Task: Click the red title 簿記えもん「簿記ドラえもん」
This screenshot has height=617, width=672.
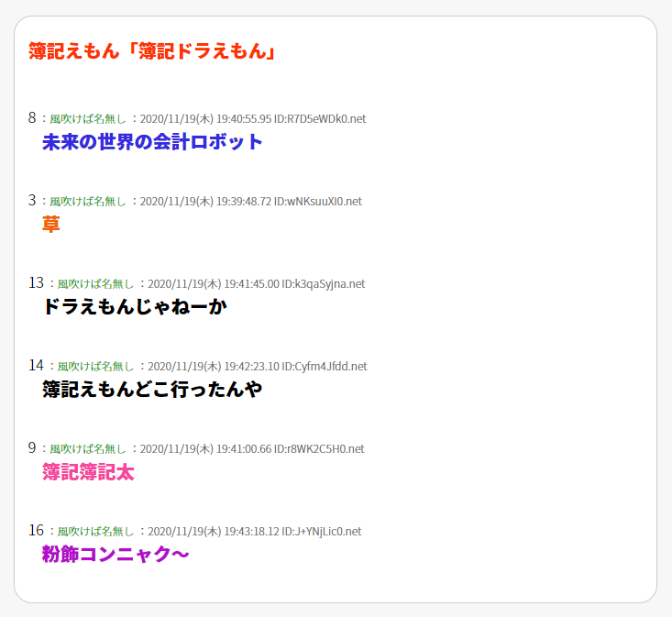Action: 152,51
